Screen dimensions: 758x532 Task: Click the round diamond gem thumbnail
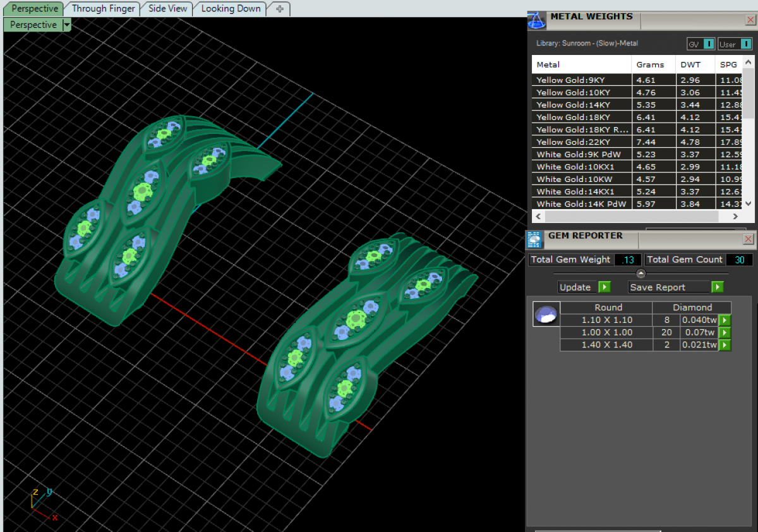(x=546, y=313)
